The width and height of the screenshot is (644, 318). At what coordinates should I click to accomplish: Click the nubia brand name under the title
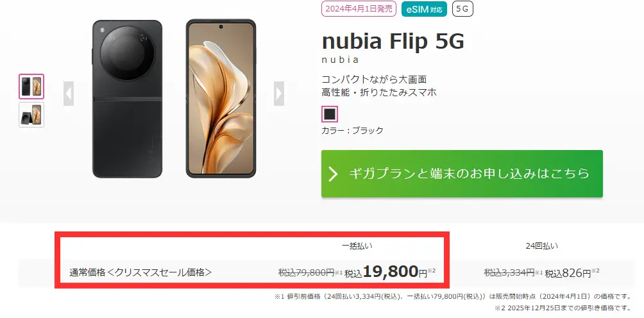point(340,60)
